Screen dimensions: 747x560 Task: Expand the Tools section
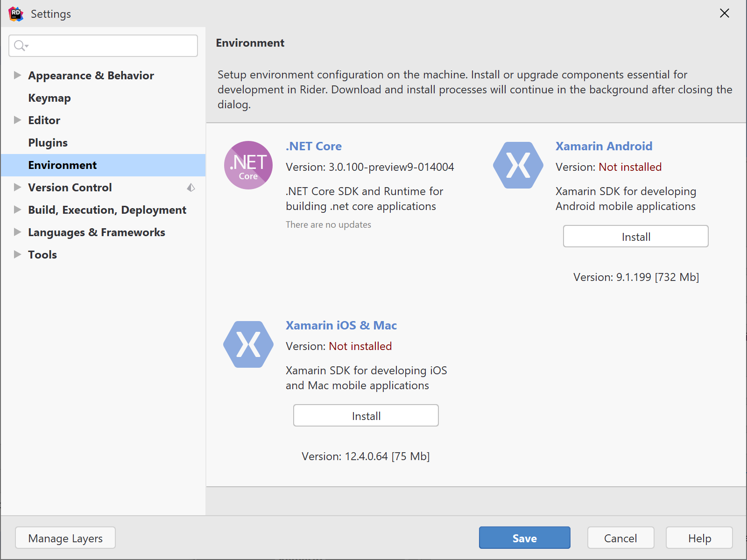click(17, 254)
